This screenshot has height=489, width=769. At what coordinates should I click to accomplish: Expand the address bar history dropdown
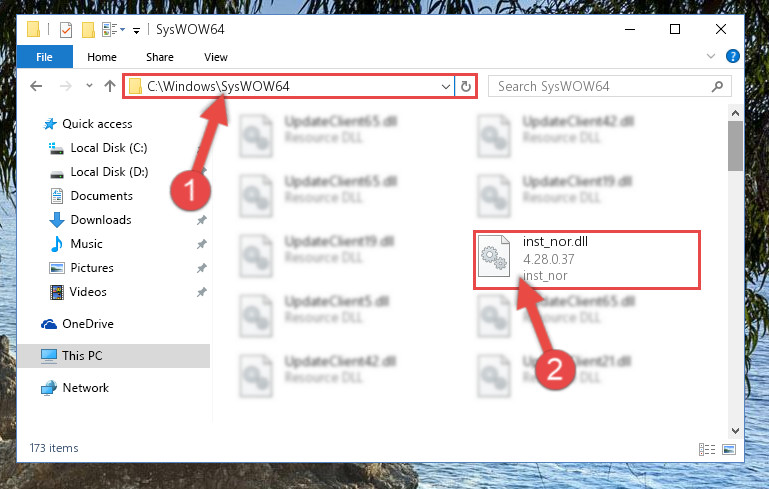[x=445, y=87]
